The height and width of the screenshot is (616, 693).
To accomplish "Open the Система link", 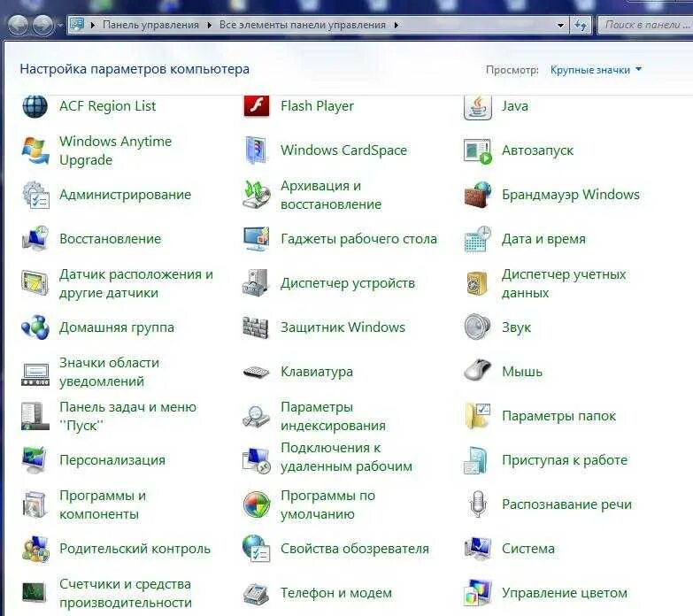I will 527,549.
